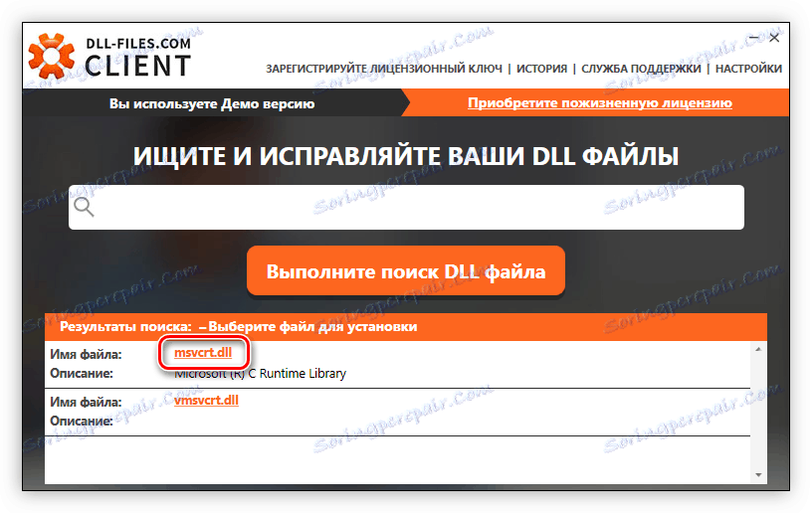
Task: Click Выполните поиск DLL файла button
Action: pos(406,271)
